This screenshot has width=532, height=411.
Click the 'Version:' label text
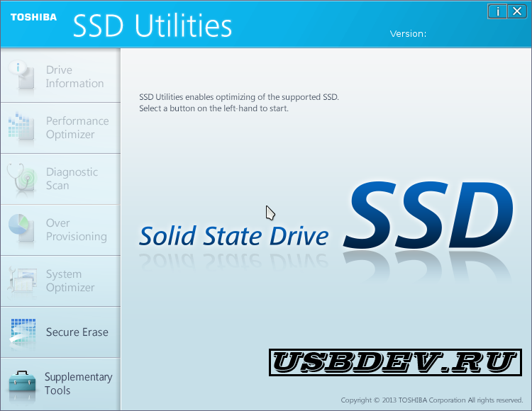coord(408,34)
